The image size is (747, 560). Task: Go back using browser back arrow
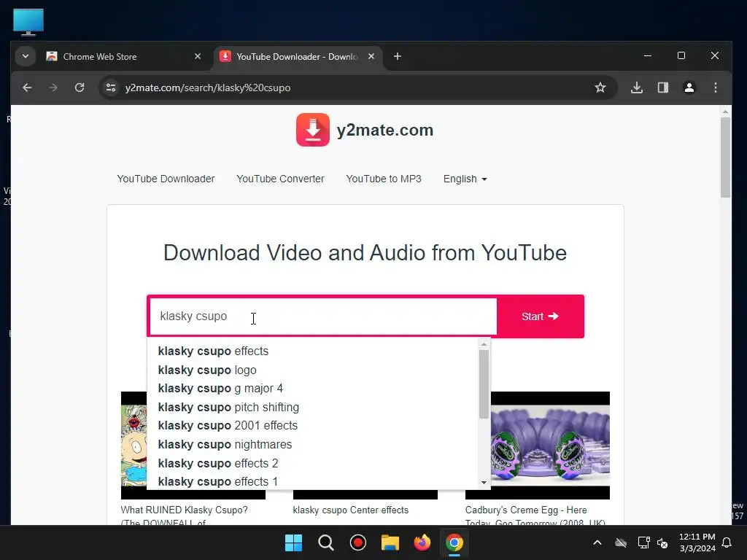(x=27, y=87)
